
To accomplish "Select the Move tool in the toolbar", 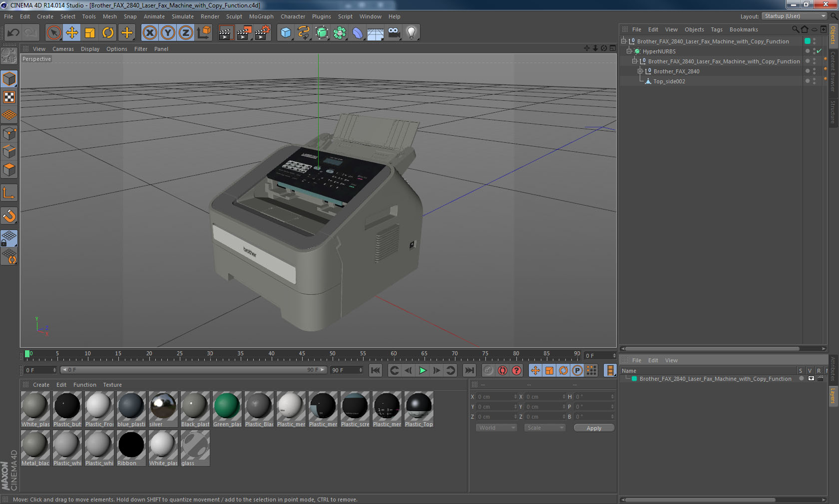I will (x=72, y=32).
